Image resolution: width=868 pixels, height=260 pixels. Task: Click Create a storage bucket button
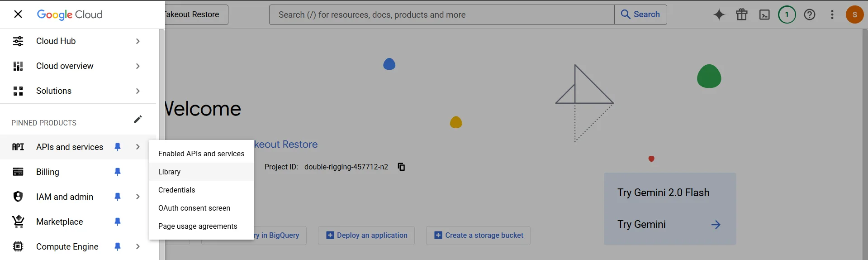click(x=478, y=236)
